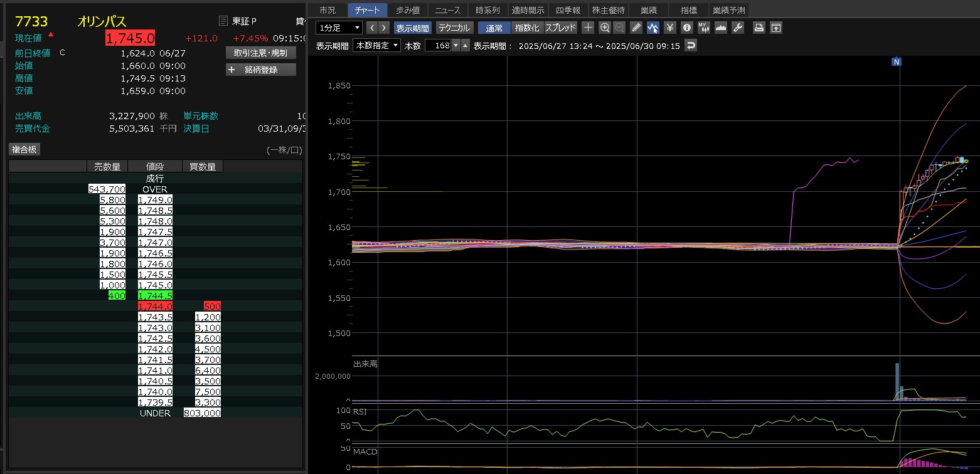This screenshot has width=980, height=474.
Task: Open the 本数指定 period type dropdown
Action: pos(377,45)
